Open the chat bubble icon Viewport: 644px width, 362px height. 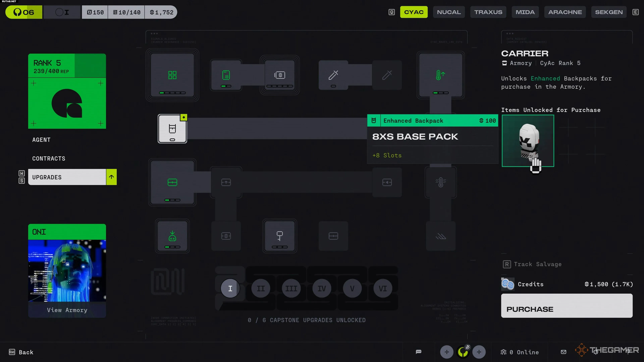point(418,352)
